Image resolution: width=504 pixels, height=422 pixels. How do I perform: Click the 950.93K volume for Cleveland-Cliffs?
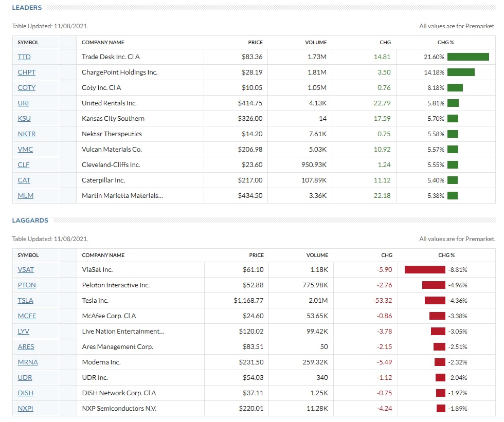click(x=314, y=165)
